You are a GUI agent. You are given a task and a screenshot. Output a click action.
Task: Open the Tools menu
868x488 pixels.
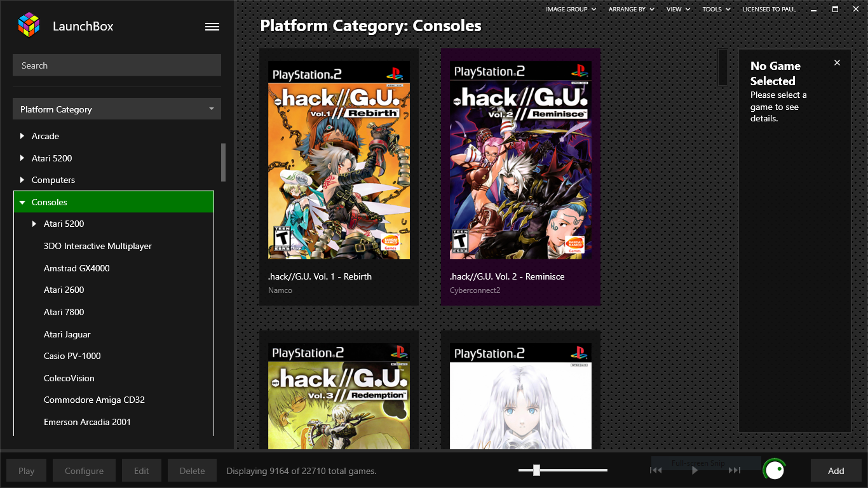(716, 9)
